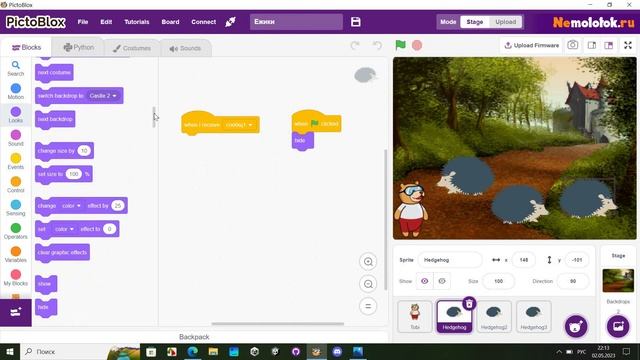The height and width of the screenshot is (360, 640).
Task: Reset workspace zoom to default
Action: [x=368, y=306]
